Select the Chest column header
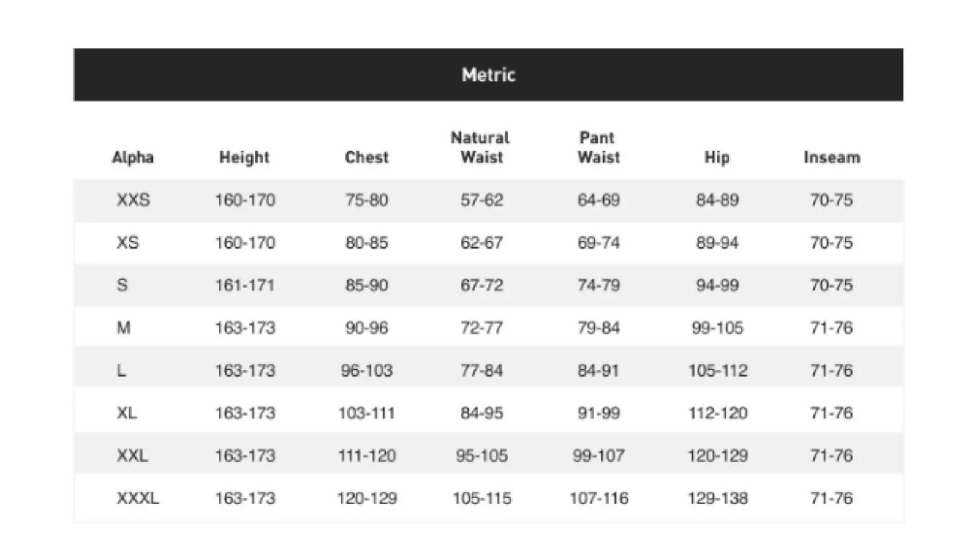 [x=366, y=157]
